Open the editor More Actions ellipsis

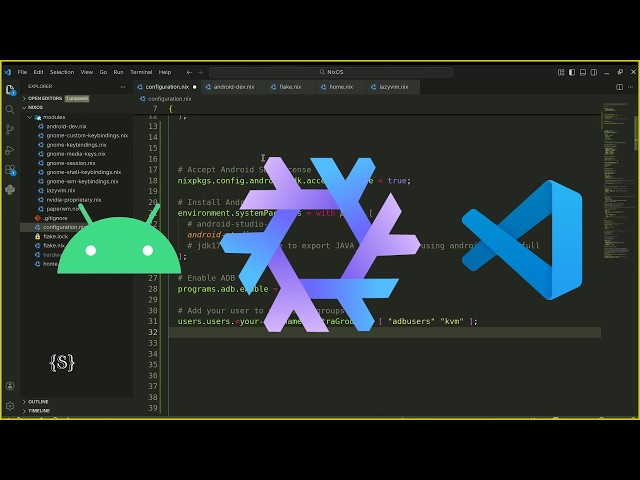tap(631, 87)
